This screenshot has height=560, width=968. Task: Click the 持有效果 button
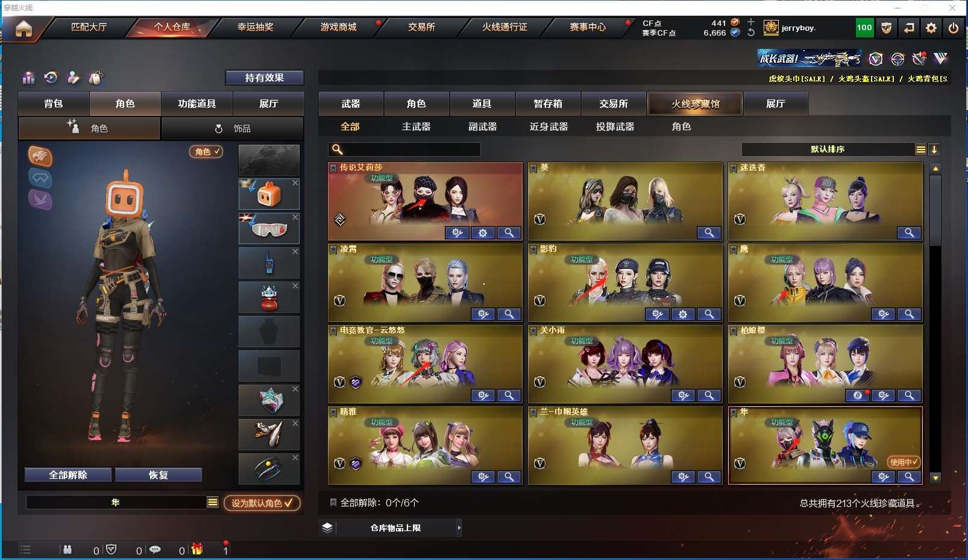tap(264, 78)
